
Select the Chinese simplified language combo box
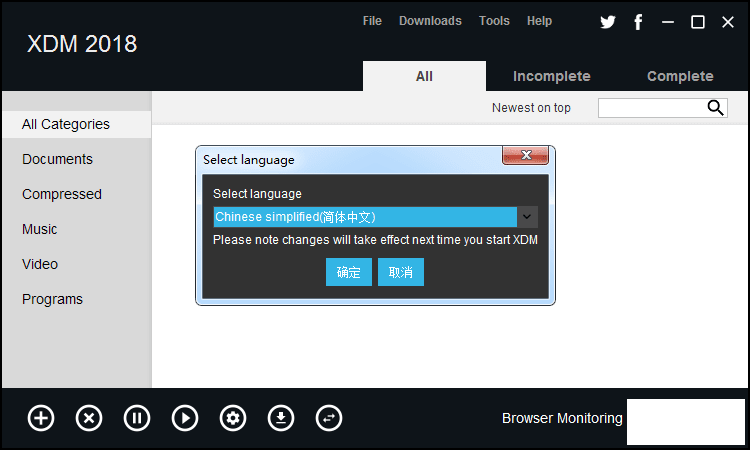(x=375, y=217)
